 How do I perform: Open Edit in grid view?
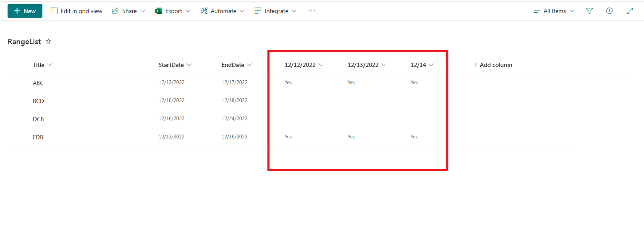76,11
